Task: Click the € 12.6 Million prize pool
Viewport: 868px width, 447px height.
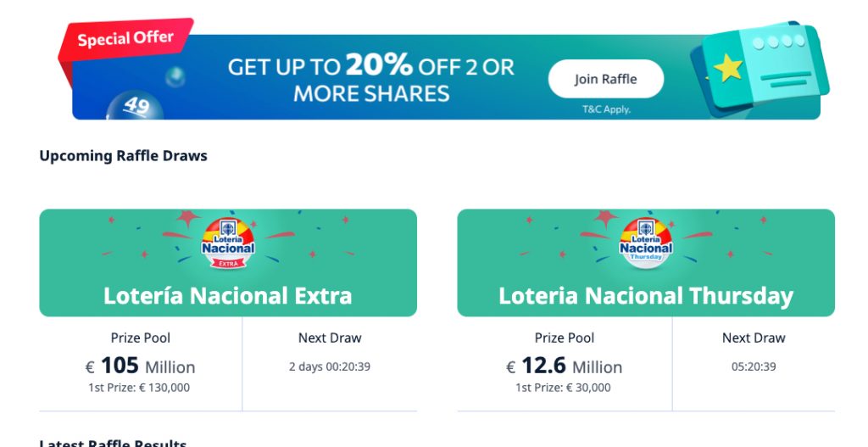Action: click(565, 366)
